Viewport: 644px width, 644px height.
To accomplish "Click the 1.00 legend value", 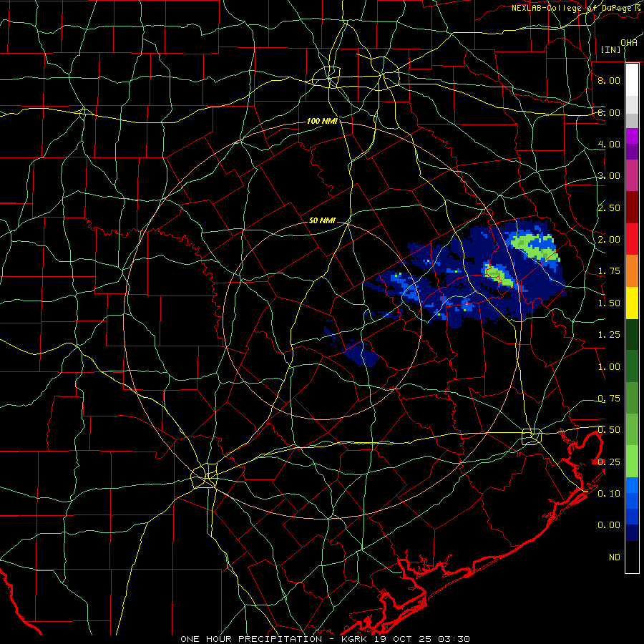I will (609, 367).
